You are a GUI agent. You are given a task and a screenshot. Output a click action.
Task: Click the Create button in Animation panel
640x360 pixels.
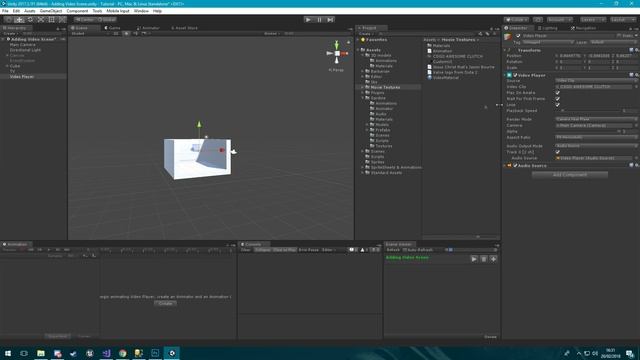coord(165,303)
